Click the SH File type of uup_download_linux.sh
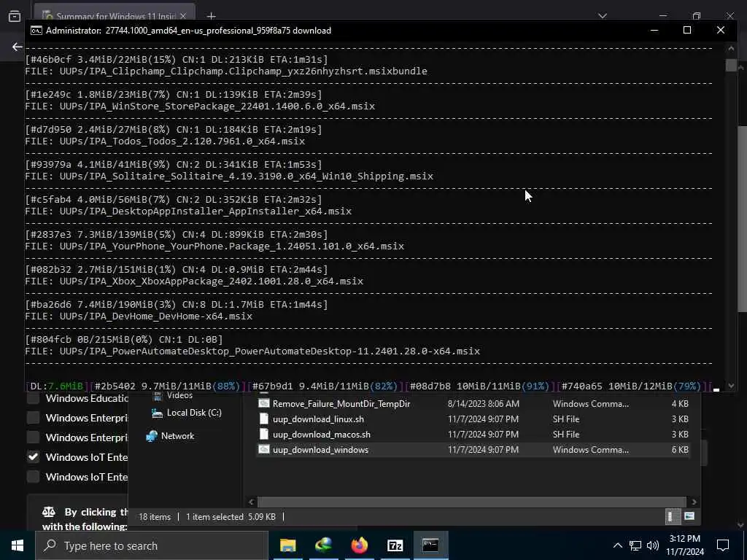 point(566,419)
